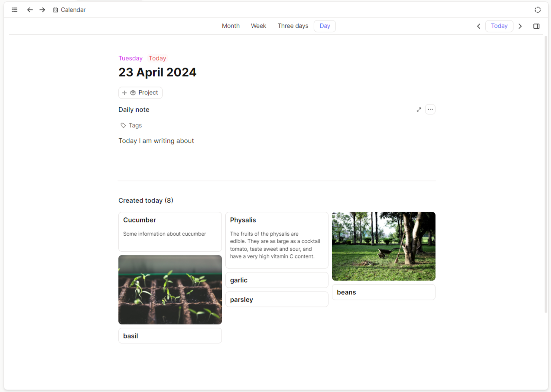This screenshot has width=551, height=392.
Task: Click the 23 April 2024 date heading
Action: pos(157,72)
